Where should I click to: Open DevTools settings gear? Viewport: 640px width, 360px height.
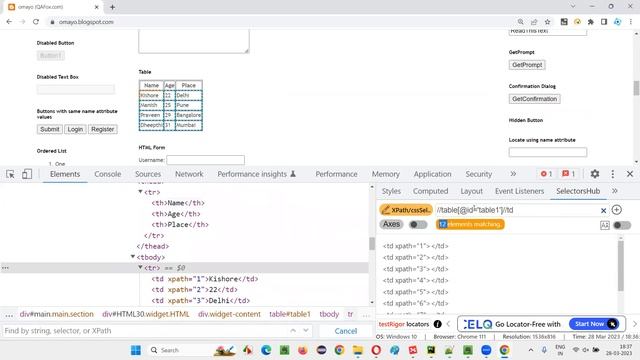[x=595, y=174]
